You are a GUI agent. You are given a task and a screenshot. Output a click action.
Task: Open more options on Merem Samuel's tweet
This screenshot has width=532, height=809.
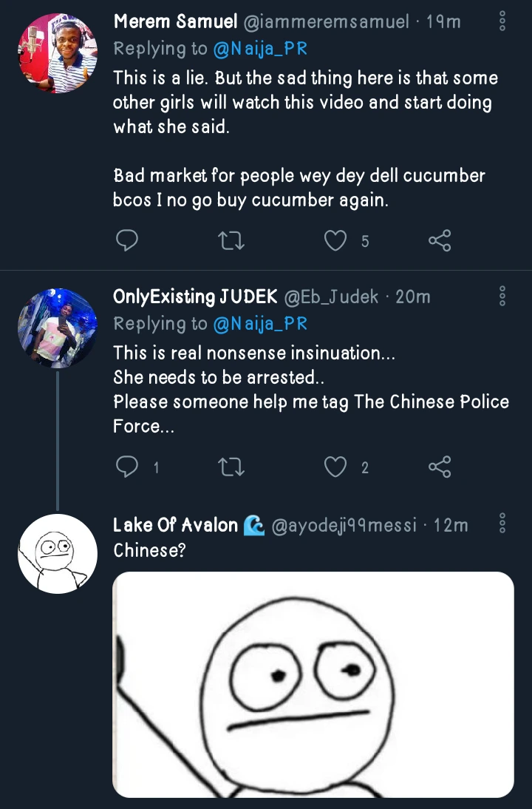click(x=502, y=21)
